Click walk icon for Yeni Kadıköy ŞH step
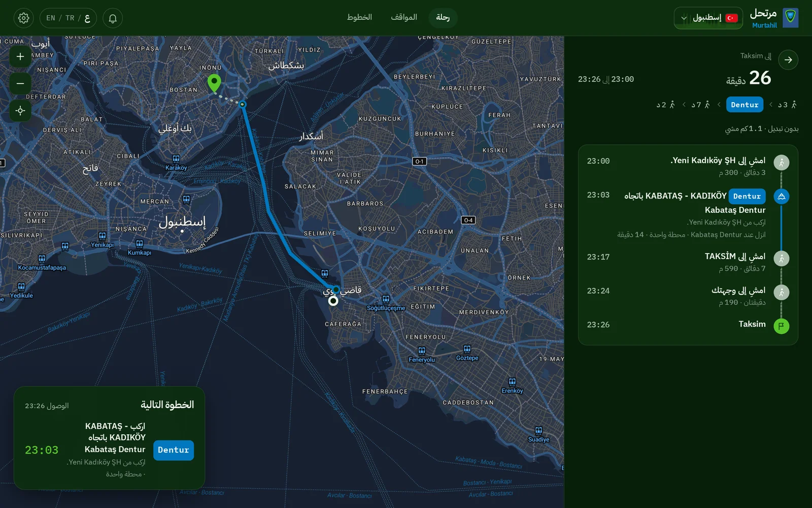The height and width of the screenshot is (508, 812). click(x=782, y=163)
